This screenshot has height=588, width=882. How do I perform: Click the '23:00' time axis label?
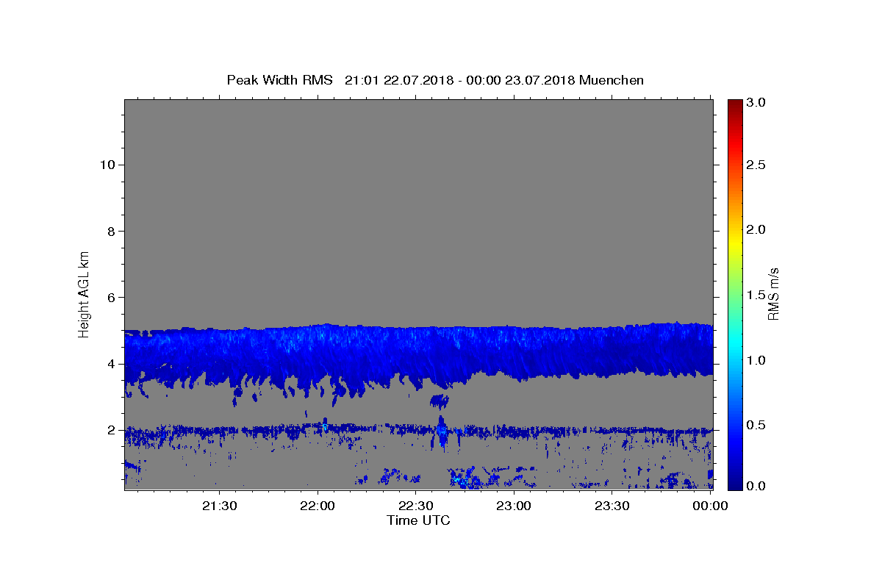pos(514,506)
